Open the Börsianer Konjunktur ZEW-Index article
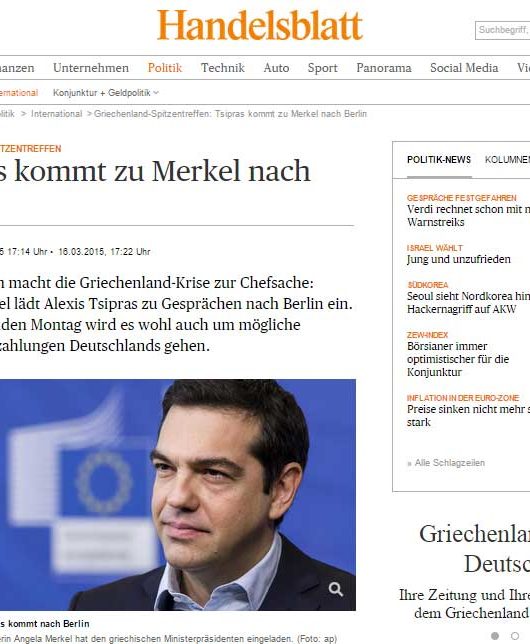The width and height of the screenshot is (530, 644). pyautogui.click(x=458, y=359)
